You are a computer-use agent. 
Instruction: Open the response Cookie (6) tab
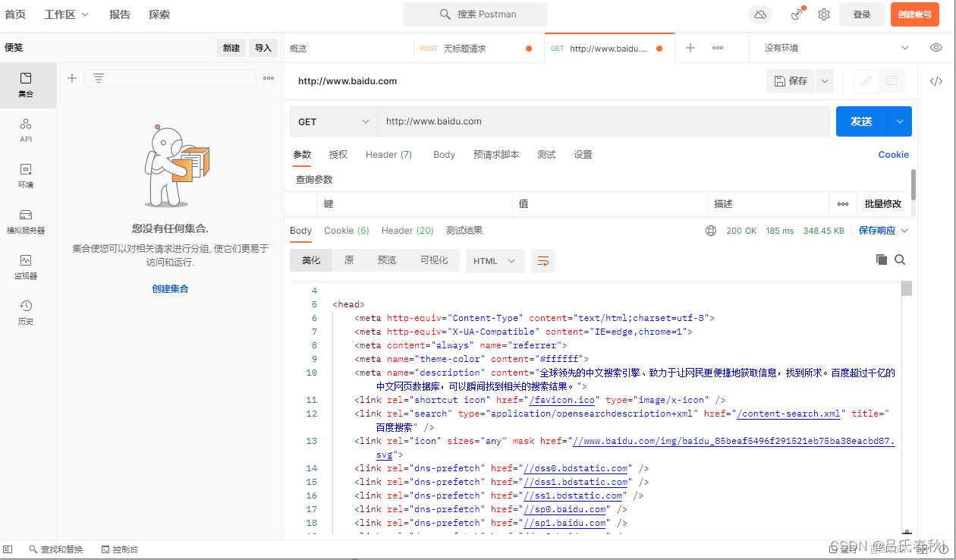(x=346, y=231)
